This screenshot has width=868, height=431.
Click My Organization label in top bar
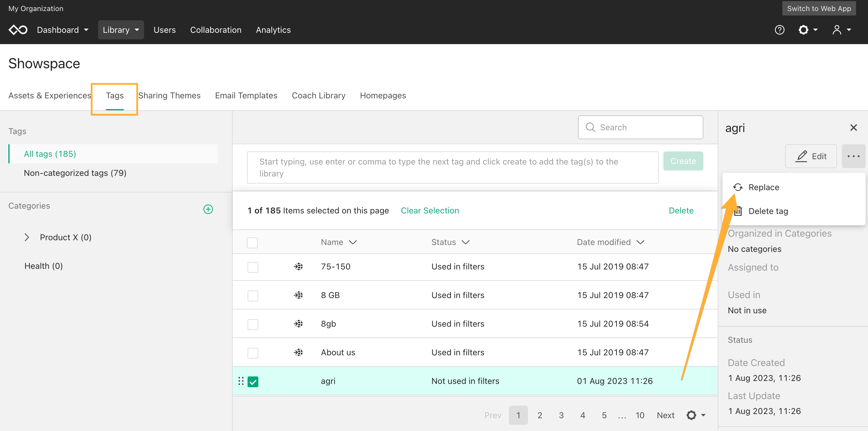(x=36, y=8)
